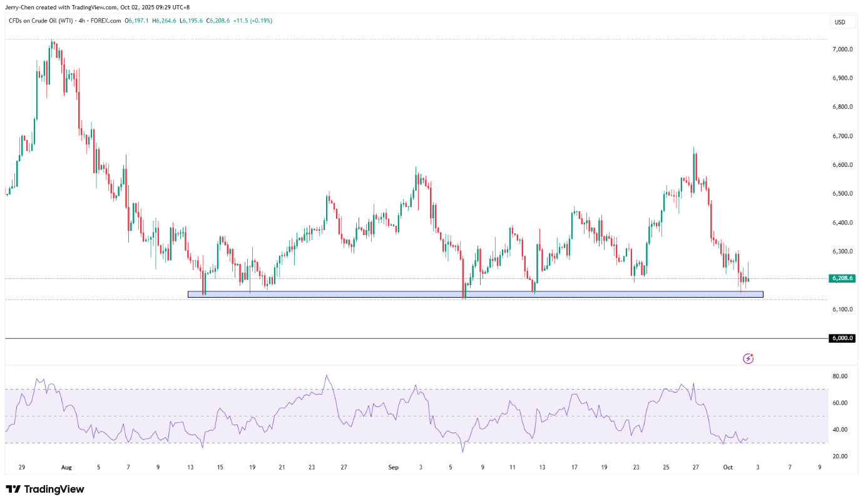The height and width of the screenshot is (504, 863).
Task: Click the TradingView logo at bottom left
Action: 44,489
